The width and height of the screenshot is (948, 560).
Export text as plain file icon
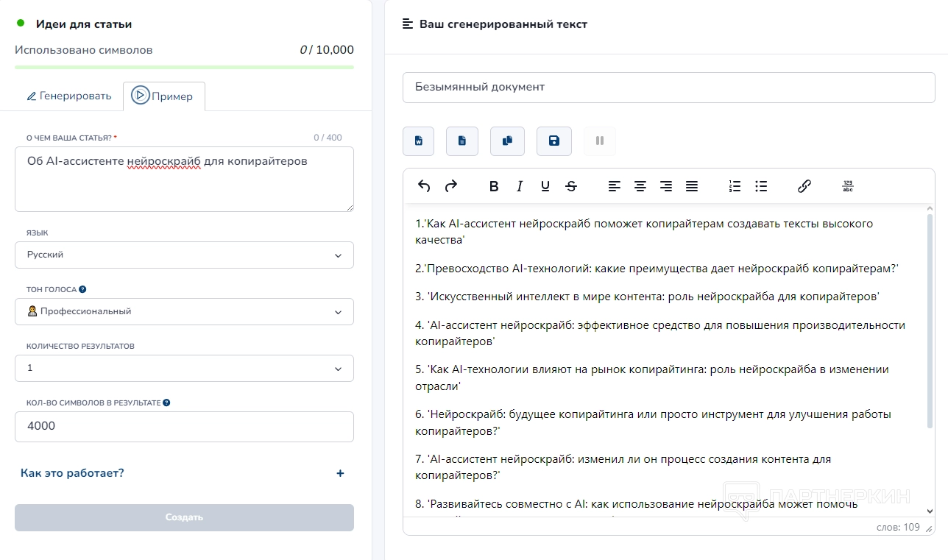462,141
